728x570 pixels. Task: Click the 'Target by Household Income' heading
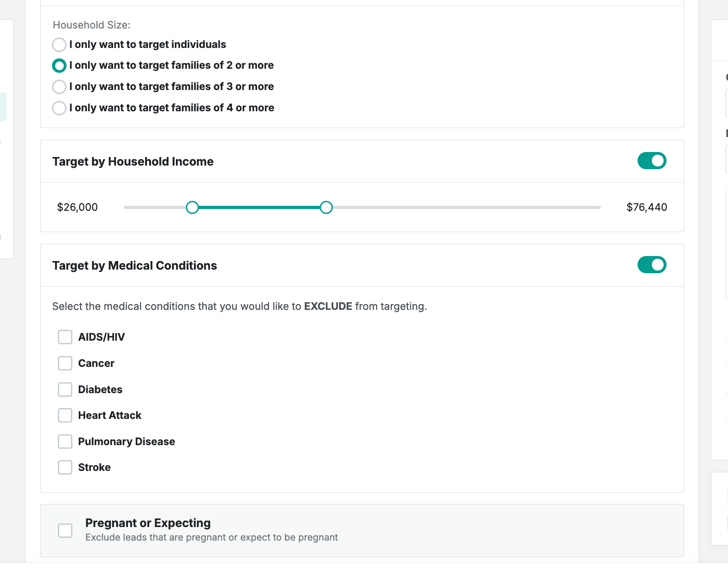133,161
